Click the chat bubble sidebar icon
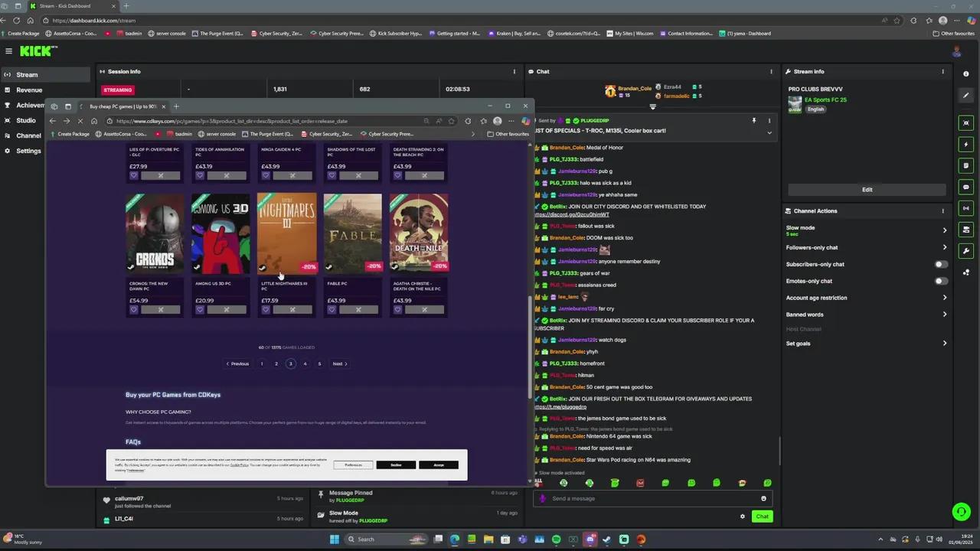 (965, 187)
